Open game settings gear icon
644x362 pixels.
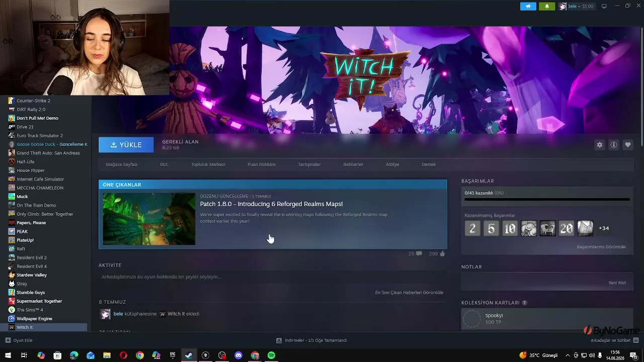point(599,145)
